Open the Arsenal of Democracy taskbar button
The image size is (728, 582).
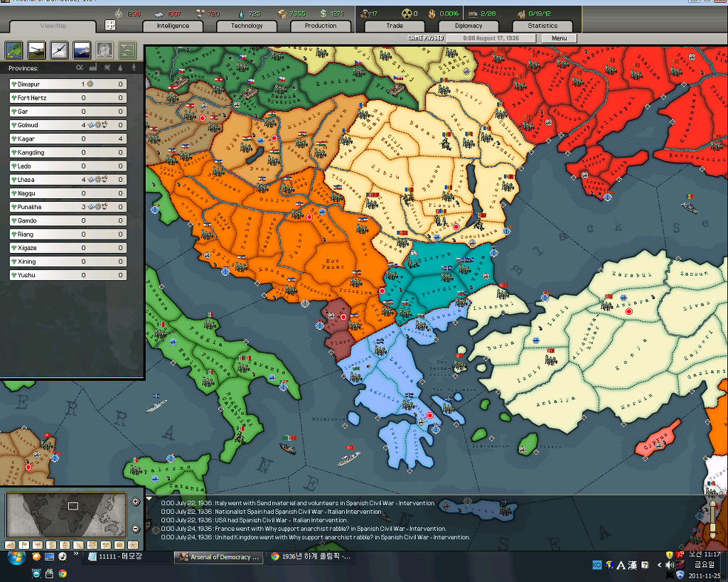220,556
